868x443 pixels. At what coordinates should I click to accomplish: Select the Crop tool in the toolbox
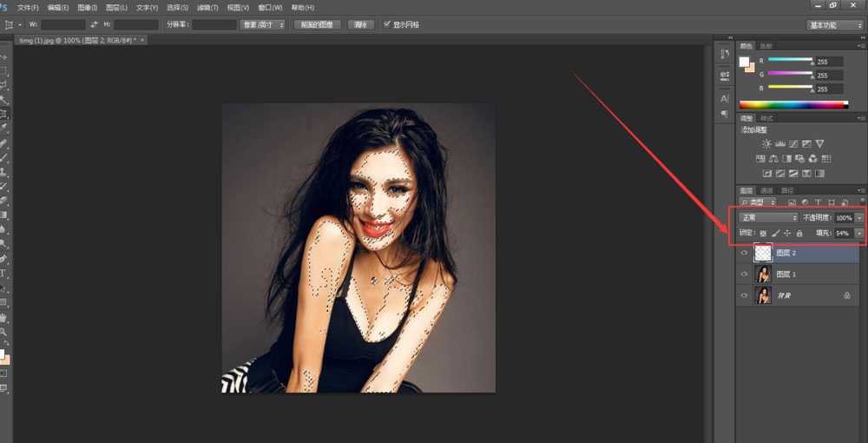coord(4,113)
